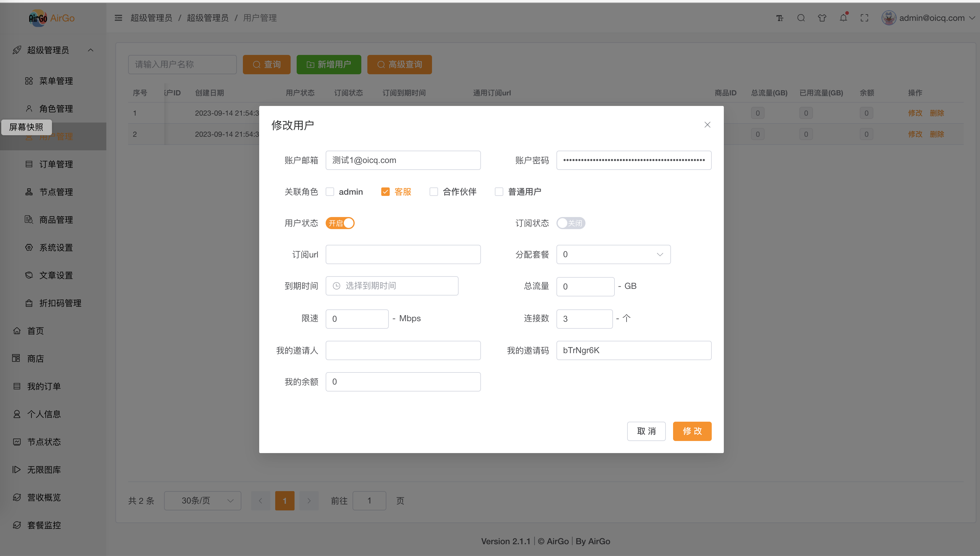Open the header search icon
The width and height of the screenshot is (980, 556).
[x=801, y=18]
